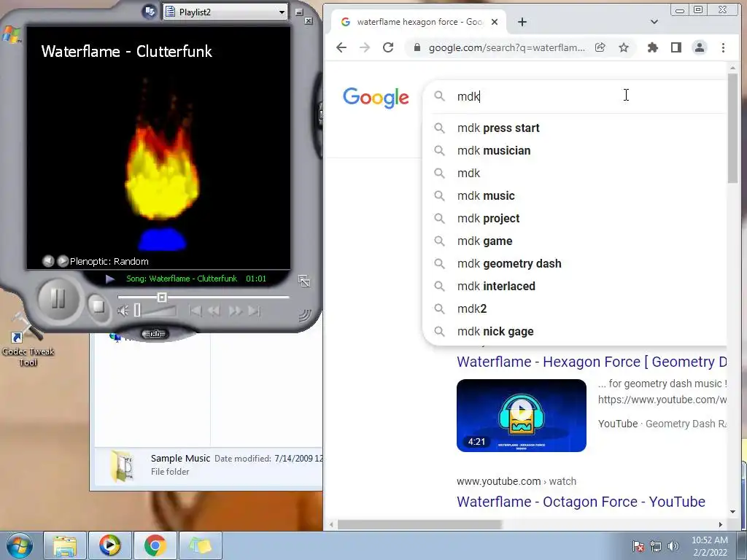Choose suggestion mdk press start
This screenshot has width=747, height=560.
[x=575, y=128]
